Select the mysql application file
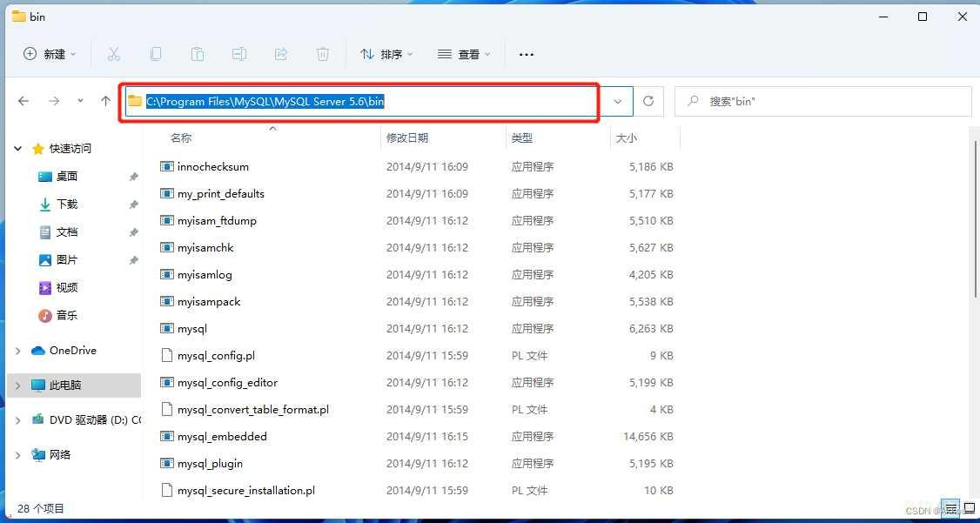Viewport: 980px width, 523px height. click(191, 328)
